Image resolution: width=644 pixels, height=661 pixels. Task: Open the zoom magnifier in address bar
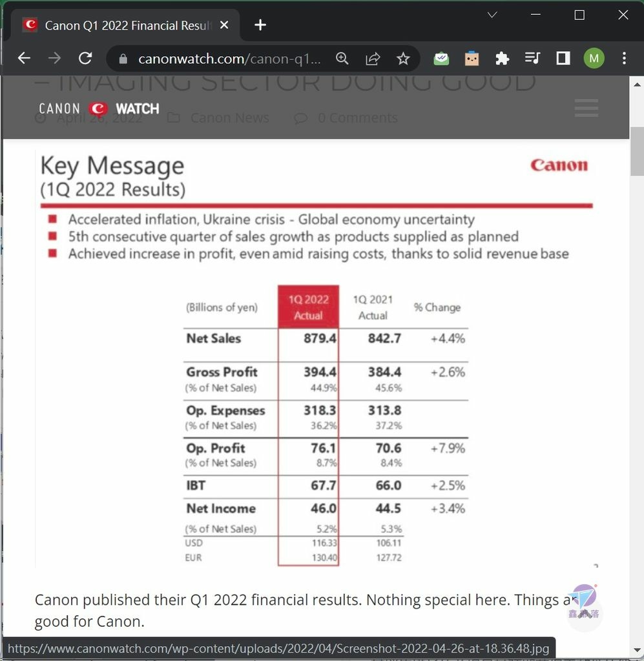point(342,59)
